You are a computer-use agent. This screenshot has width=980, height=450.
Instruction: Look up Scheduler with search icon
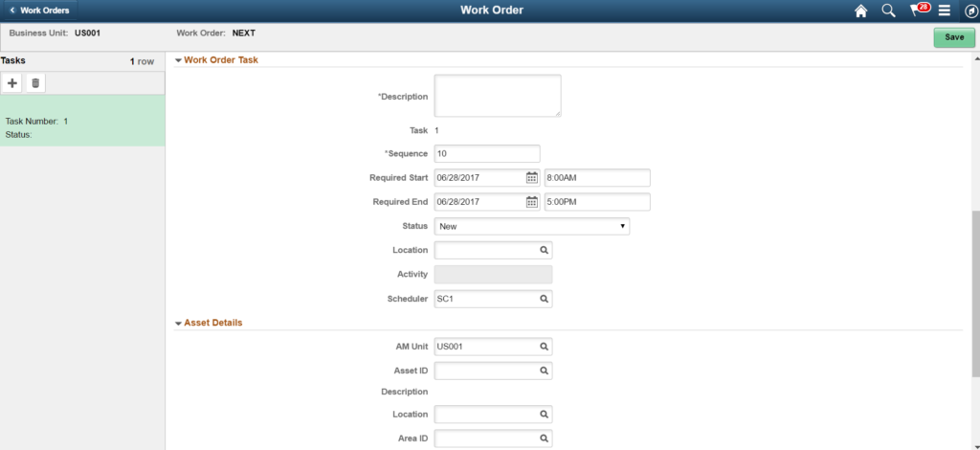(x=544, y=299)
